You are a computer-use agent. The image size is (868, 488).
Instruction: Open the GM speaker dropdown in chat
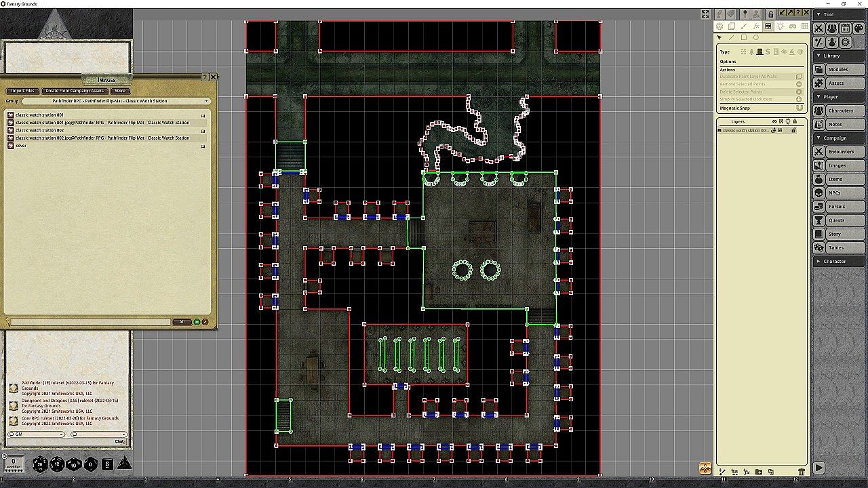pyautogui.click(x=36, y=434)
